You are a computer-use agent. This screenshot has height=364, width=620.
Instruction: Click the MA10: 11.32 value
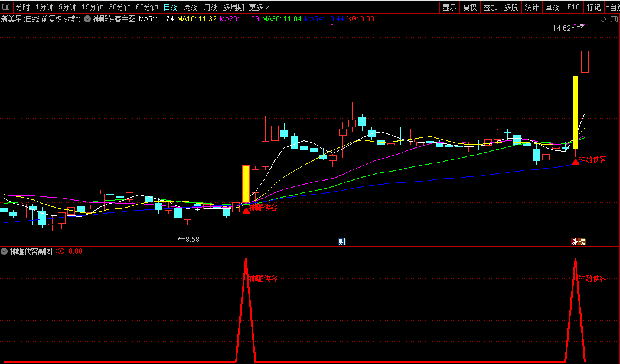(x=197, y=18)
